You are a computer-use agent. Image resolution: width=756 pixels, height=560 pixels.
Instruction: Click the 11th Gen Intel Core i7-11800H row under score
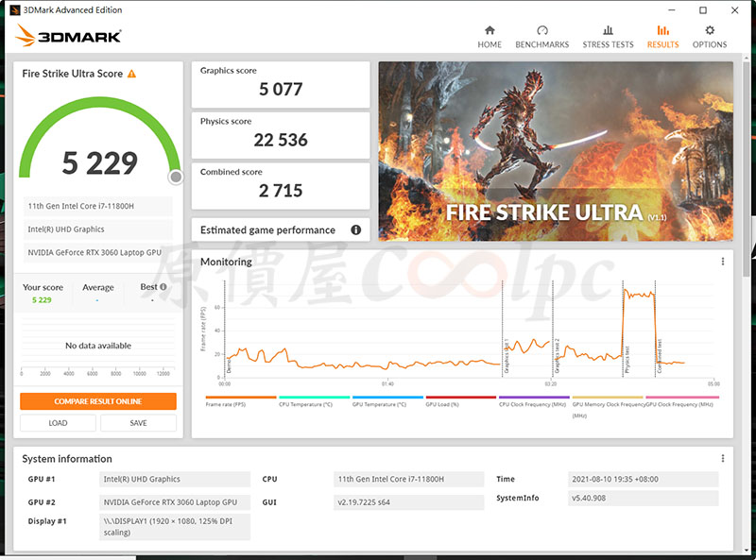[x=97, y=206]
